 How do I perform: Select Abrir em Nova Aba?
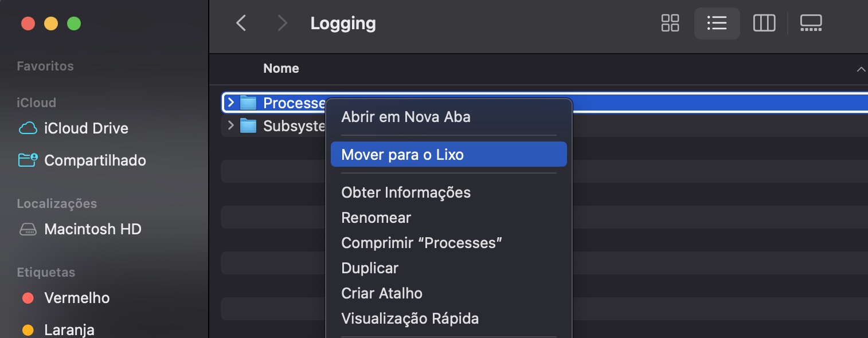(x=405, y=116)
